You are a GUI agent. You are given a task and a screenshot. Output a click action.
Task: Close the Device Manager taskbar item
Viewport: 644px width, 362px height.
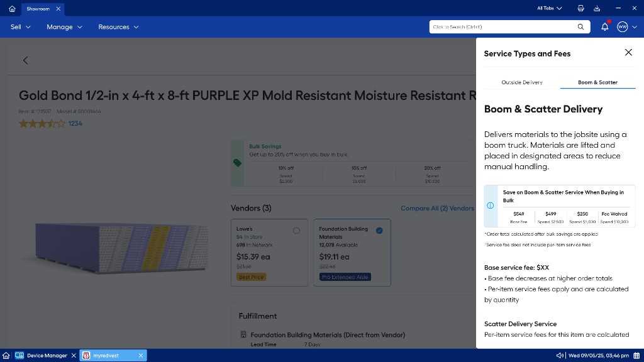74,356
